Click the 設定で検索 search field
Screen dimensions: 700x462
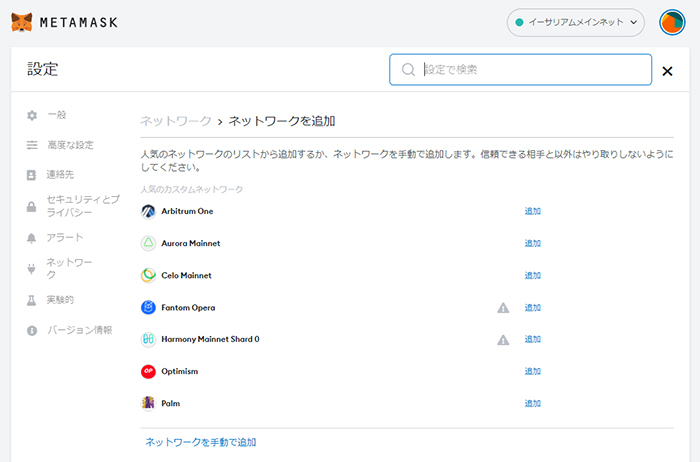[x=521, y=70]
